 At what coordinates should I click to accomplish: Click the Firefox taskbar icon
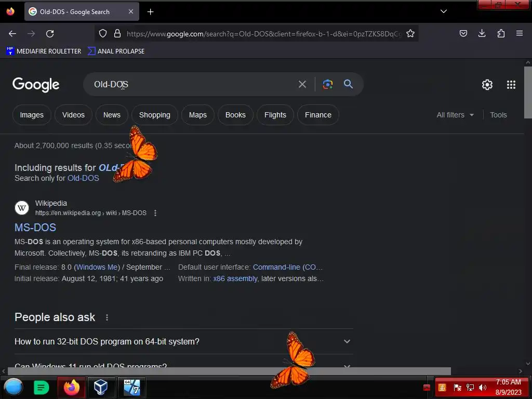(72, 387)
